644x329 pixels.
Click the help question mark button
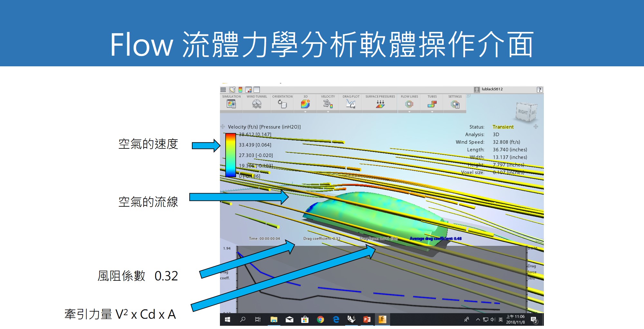[539, 90]
